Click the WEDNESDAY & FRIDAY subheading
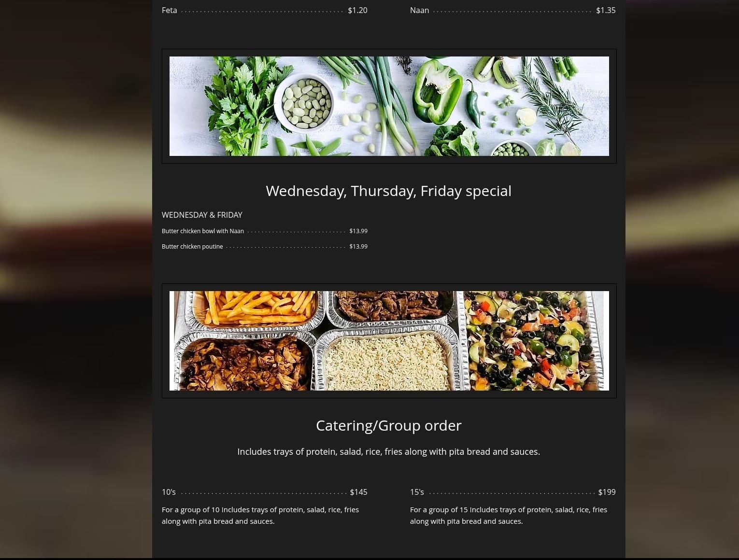 202,215
